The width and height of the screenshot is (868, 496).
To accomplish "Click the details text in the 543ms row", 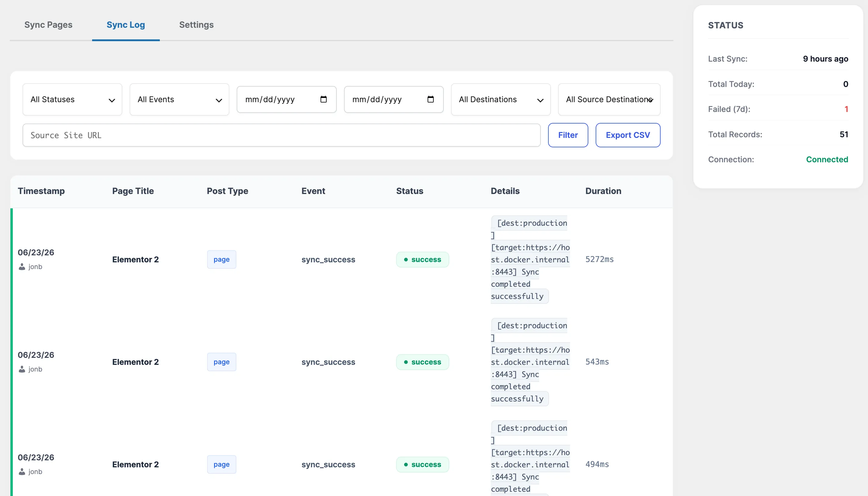I will pyautogui.click(x=530, y=362).
